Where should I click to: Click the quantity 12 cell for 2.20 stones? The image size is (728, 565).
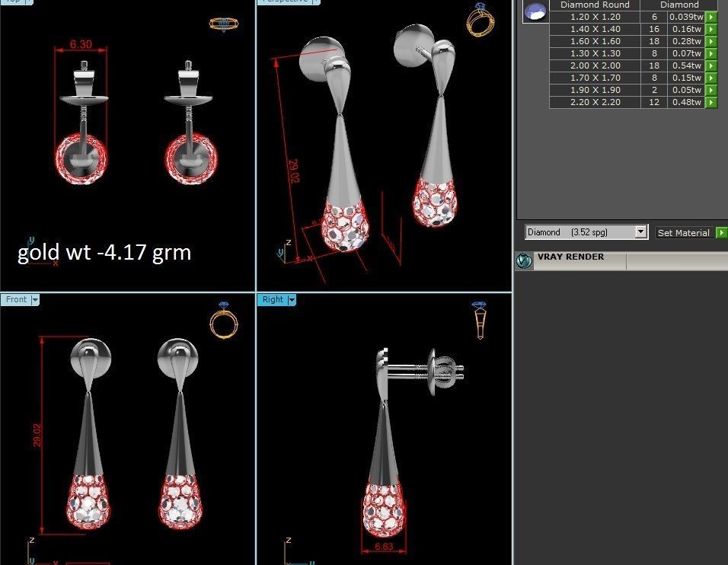pyautogui.click(x=654, y=102)
